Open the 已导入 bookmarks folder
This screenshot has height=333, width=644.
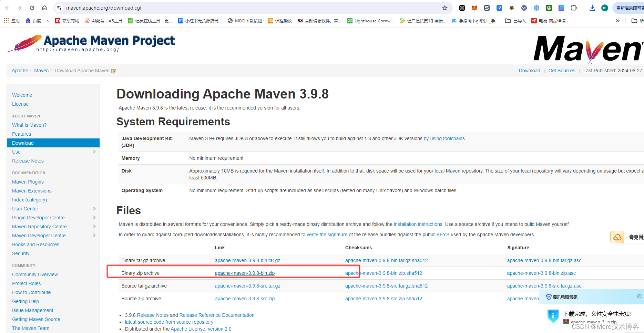(x=515, y=21)
